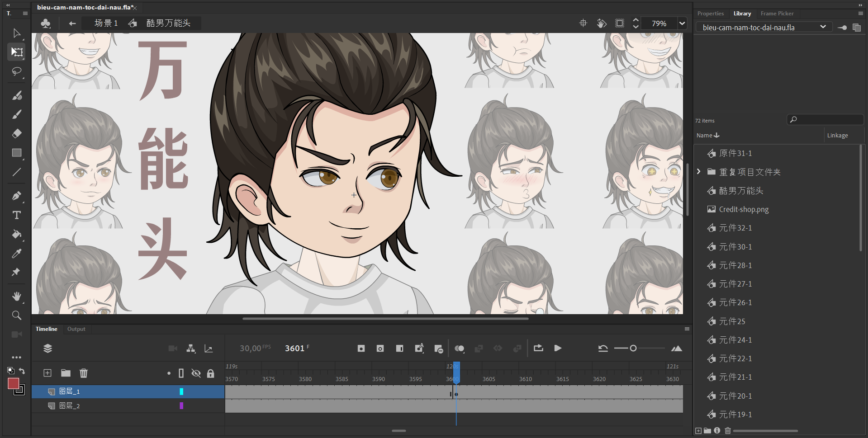Open the stage zoom percentage dropdown
The height and width of the screenshot is (438, 868).
click(682, 24)
